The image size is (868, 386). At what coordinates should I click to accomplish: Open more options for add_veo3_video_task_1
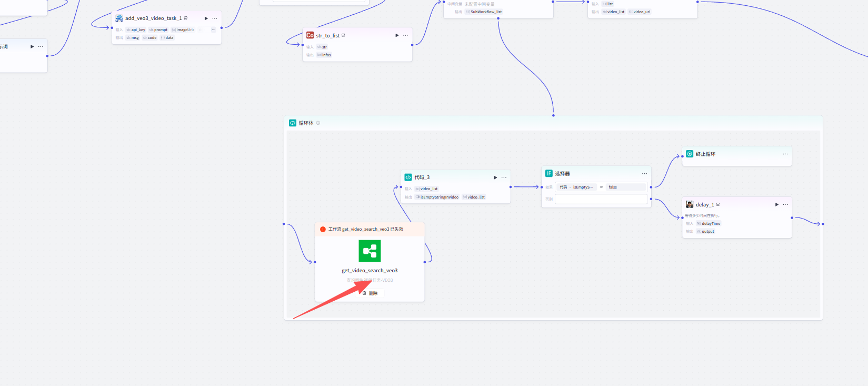215,18
